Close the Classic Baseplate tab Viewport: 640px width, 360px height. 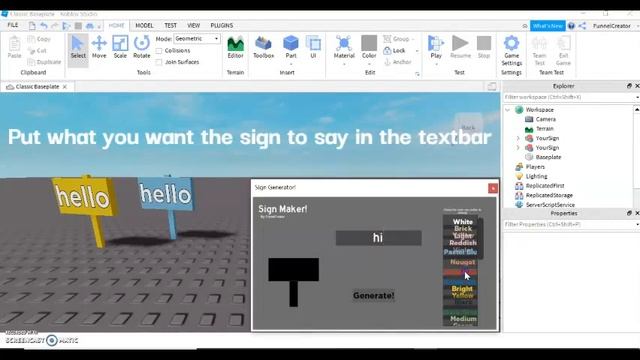65,87
